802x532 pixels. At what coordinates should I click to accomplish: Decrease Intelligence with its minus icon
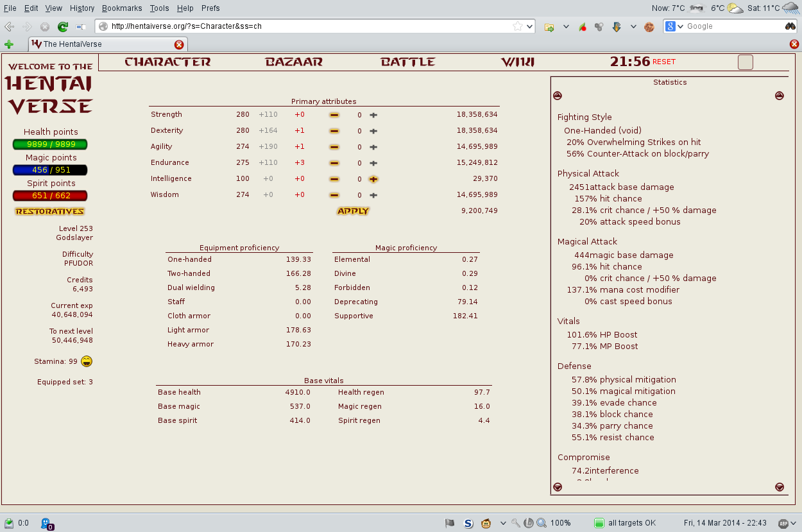point(334,179)
